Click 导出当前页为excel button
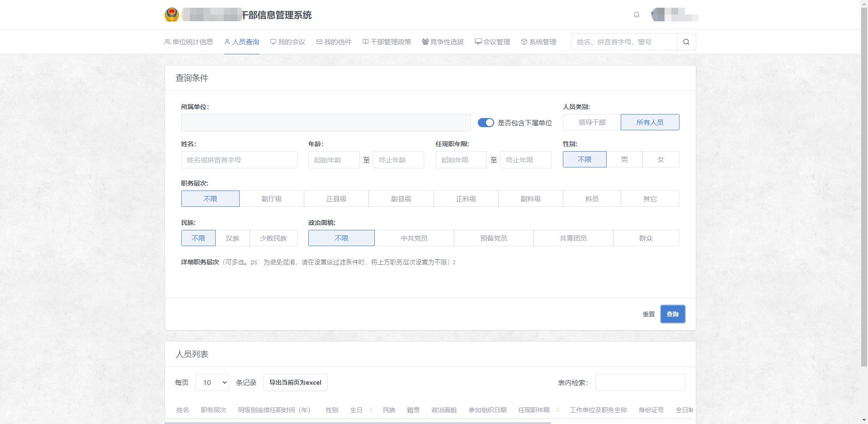868x424 pixels. [x=295, y=383]
